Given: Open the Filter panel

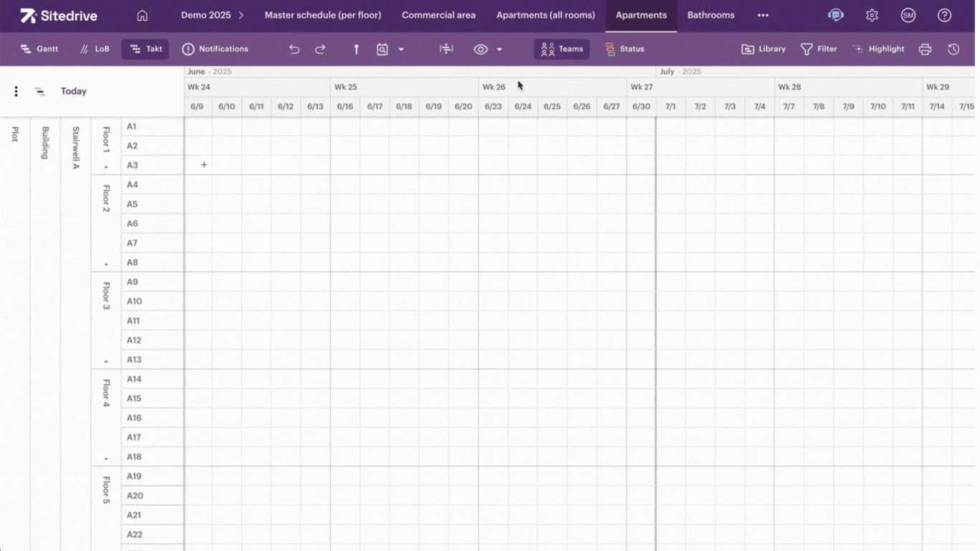Looking at the screenshot, I should click(x=819, y=49).
